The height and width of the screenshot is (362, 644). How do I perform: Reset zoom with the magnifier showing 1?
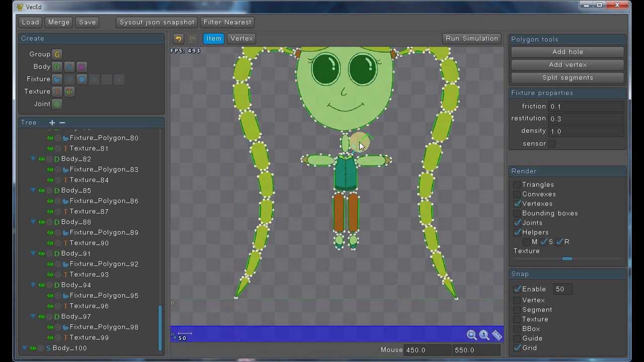[484, 335]
